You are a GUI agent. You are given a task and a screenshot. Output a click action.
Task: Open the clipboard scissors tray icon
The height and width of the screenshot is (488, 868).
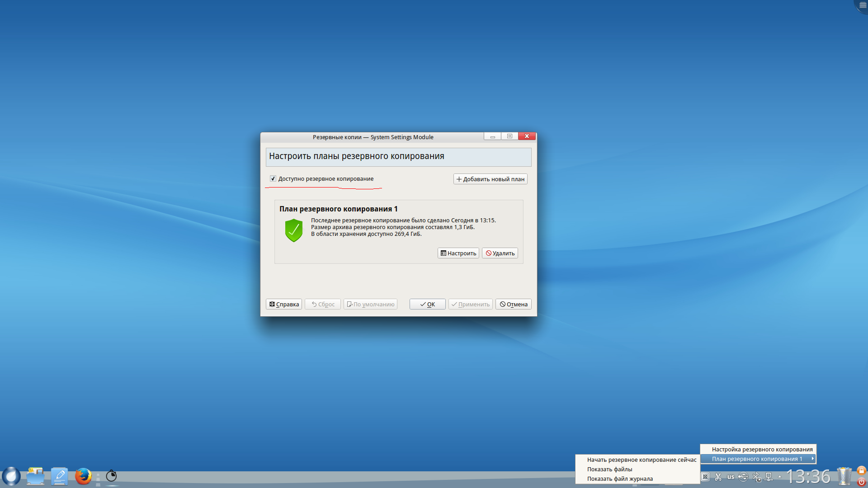click(718, 477)
